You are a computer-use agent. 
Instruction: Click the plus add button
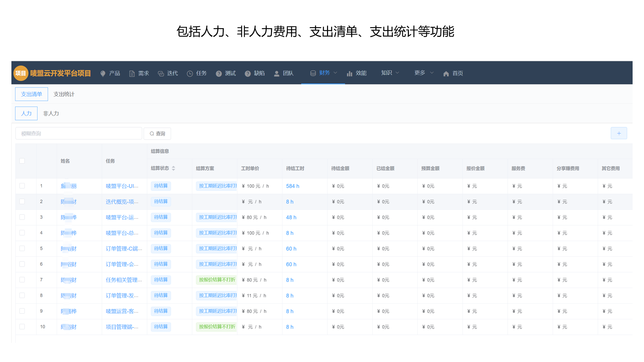(619, 133)
